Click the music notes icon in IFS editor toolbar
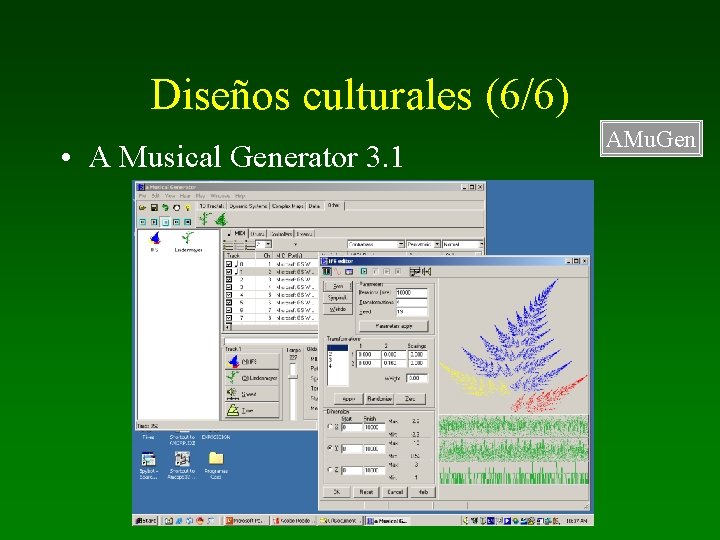Screen dimensions: 720x540 [x=415, y=272]
